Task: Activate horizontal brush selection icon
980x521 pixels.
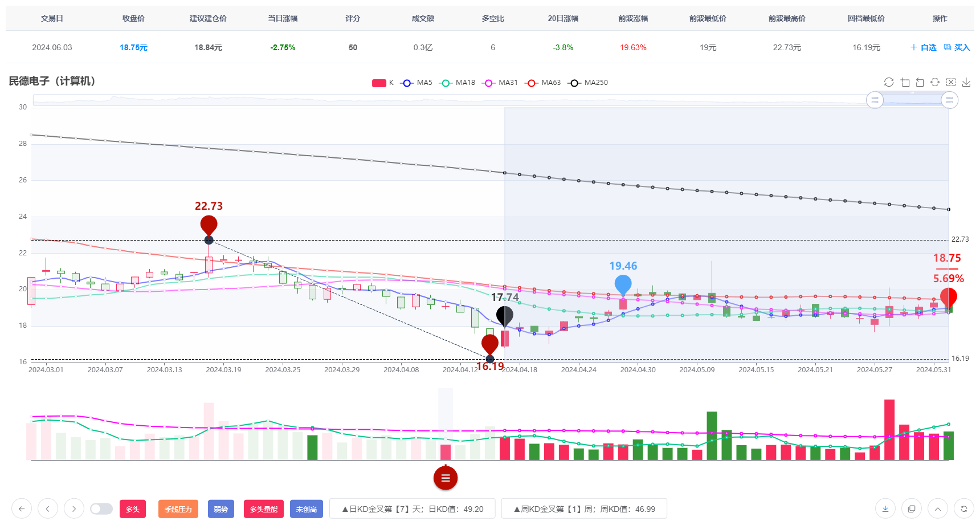Action: (935, 82)
